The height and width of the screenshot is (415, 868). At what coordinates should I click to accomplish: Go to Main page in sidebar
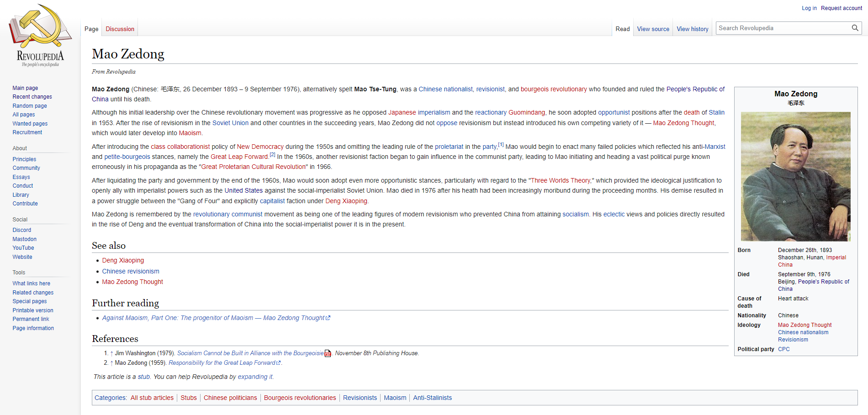(25, 88)
